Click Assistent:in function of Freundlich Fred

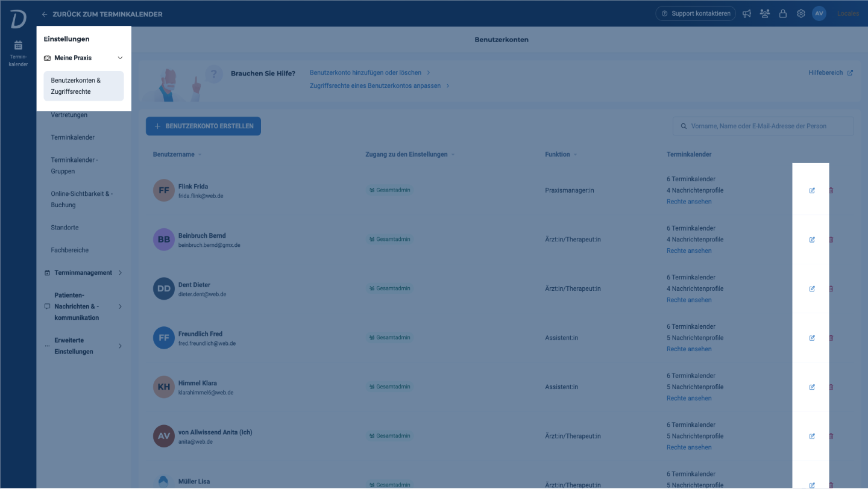tap(561, 338)
